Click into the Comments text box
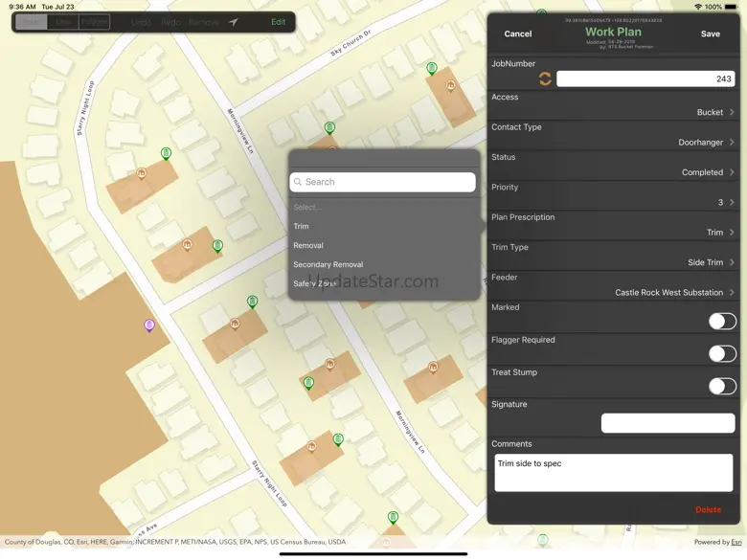 pyautogui.click(x=613, y=473)
